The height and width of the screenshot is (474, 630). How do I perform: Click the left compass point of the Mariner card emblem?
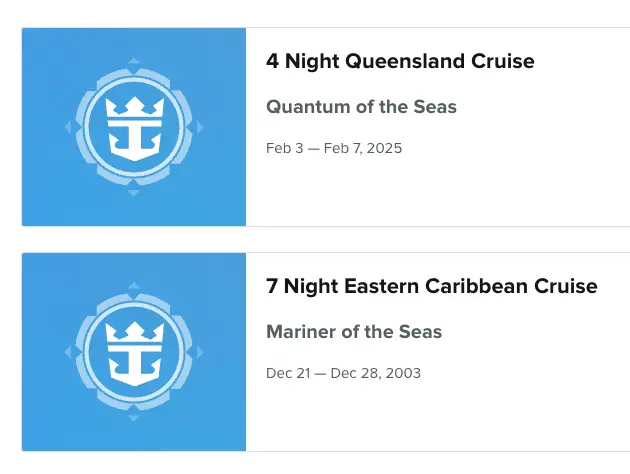pyautogui.click(x=69, y=352)
